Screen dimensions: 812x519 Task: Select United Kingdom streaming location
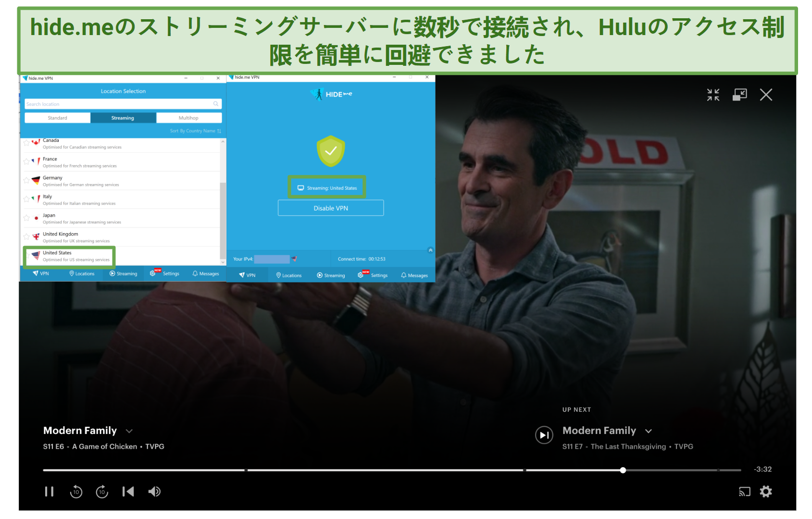click(120, 237)
